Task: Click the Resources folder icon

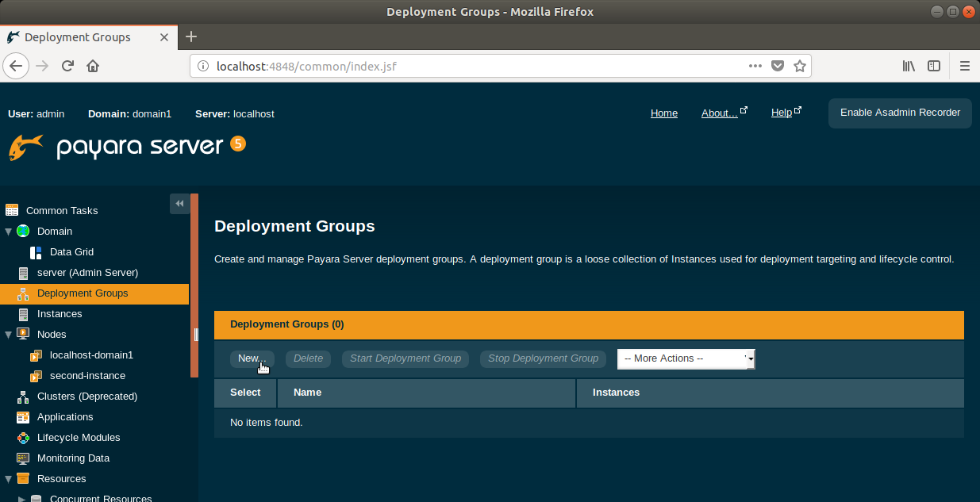Action: (23, 478)
